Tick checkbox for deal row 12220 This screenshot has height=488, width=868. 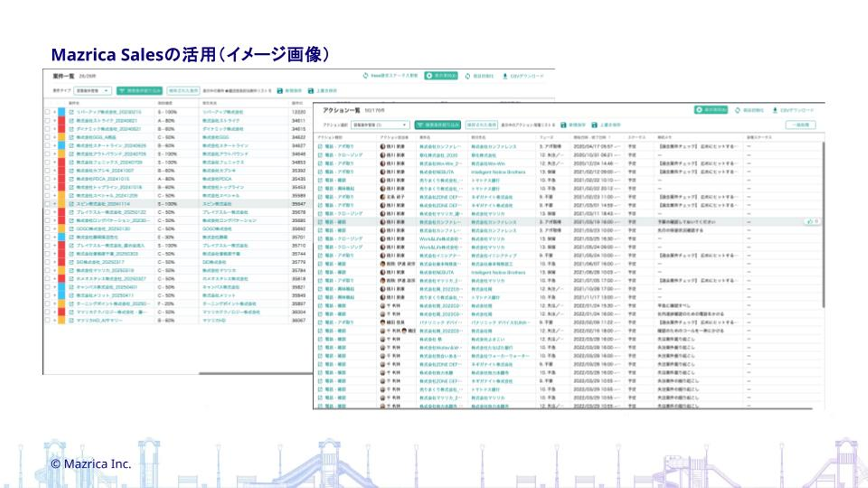(x=47, y=112)
